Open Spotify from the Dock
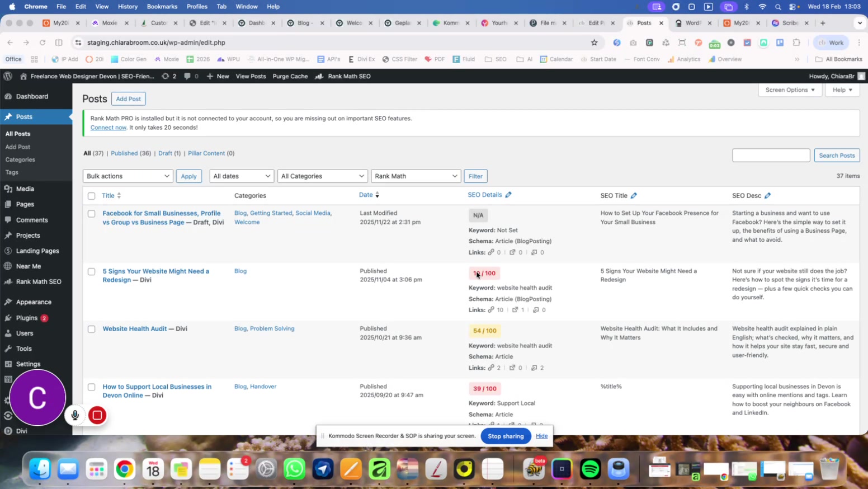The width and height of the screenshot is (868, 489). coord(590,469)
